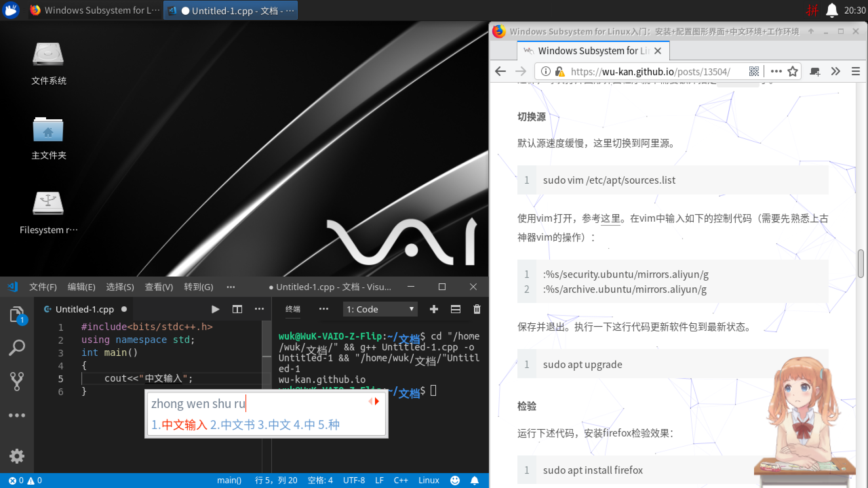
Task: Change file encoding via UTF-8 status item
Action: [x=354, y=480]
